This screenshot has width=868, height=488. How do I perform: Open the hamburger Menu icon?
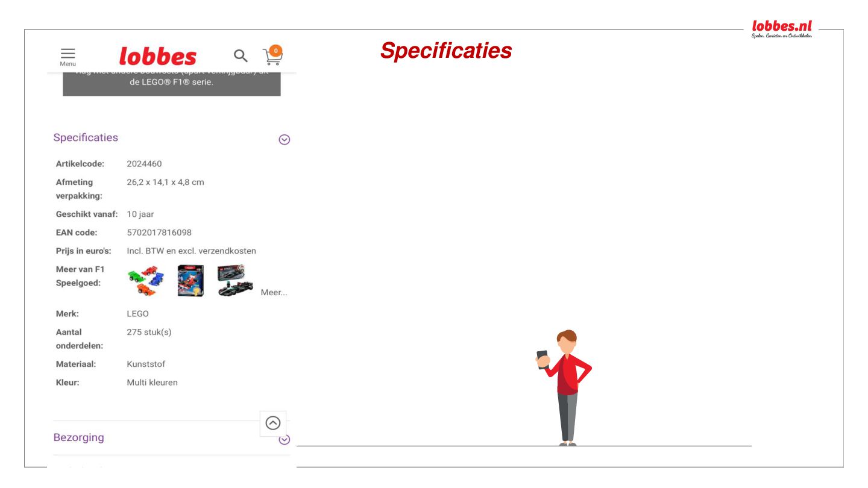click(x=68, y=54)
